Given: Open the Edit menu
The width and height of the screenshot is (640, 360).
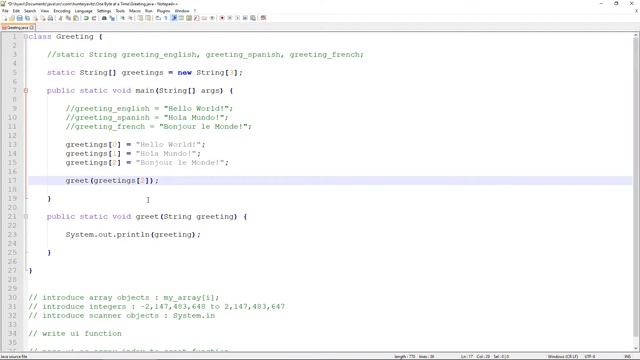Looking at the screenshot, I should pos(16,11).
